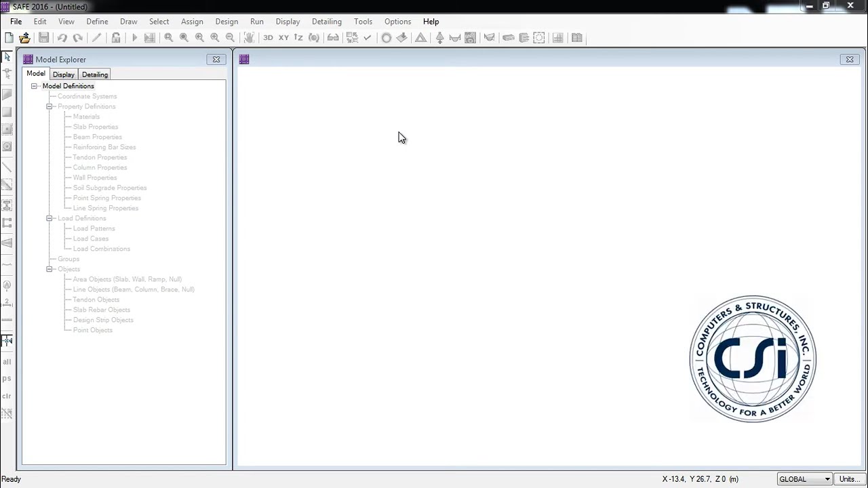Viewport: 868px width, 488px height.
Task: Click the padlock lock/unlock model icon
Action: (x=116, y=38)
